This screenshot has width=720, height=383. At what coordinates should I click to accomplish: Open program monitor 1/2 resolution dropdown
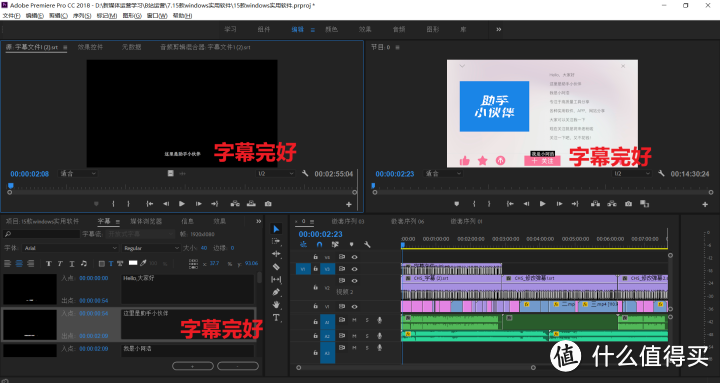pyautogui.click(x=631, y=174)
